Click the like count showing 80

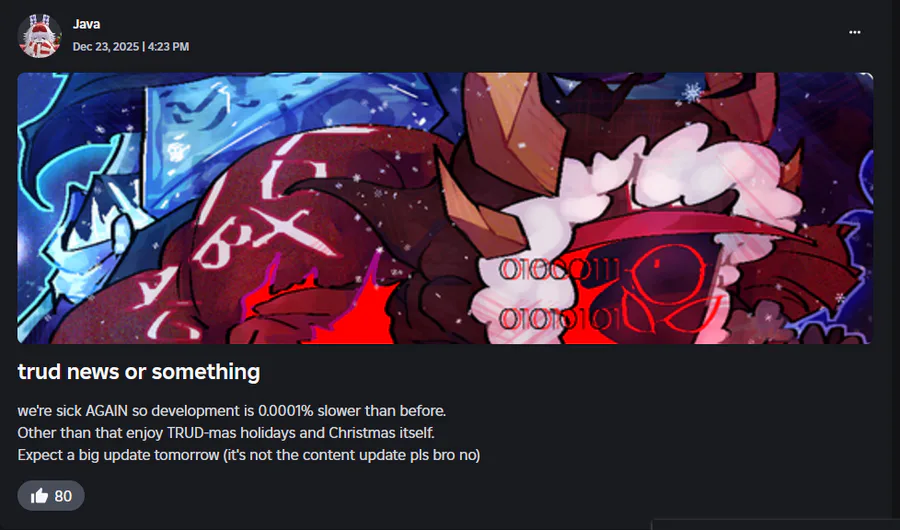(63, 496)
